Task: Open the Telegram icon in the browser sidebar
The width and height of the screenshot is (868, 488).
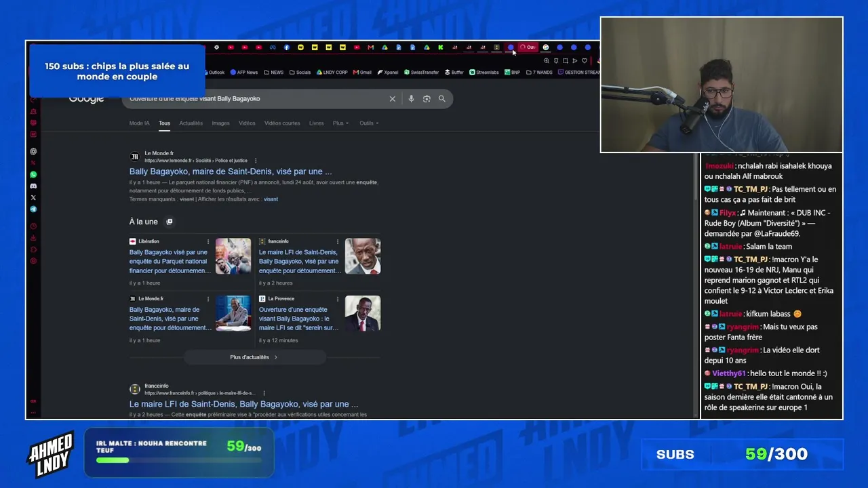Action: tap(33, 209)
